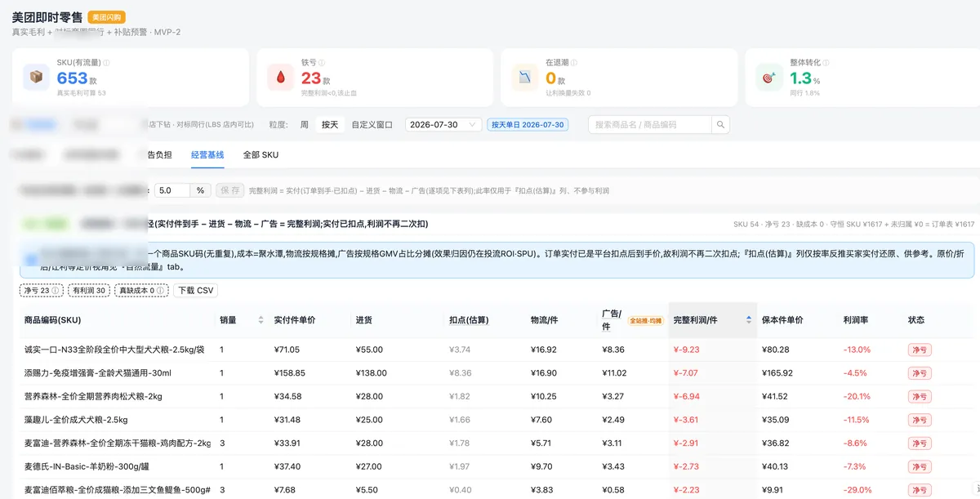Click the 653 SKU count value

[x=72, y=78]
